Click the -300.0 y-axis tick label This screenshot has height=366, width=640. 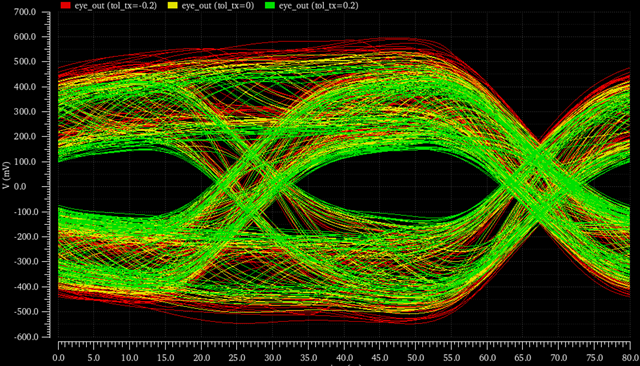point(25,262)
